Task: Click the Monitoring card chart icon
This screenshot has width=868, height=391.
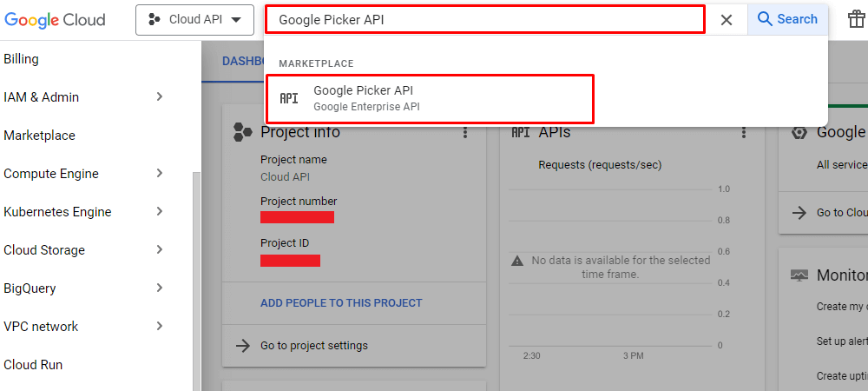Action: [799, 275]
